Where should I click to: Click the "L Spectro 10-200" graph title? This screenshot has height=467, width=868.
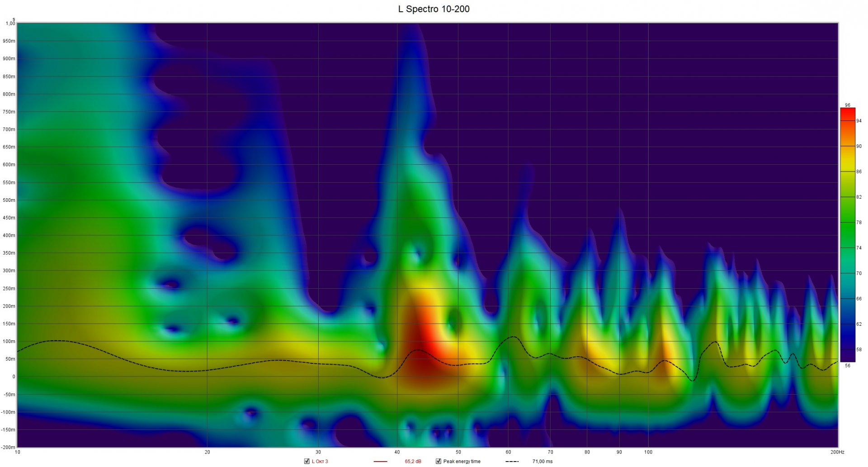(434, 9)
